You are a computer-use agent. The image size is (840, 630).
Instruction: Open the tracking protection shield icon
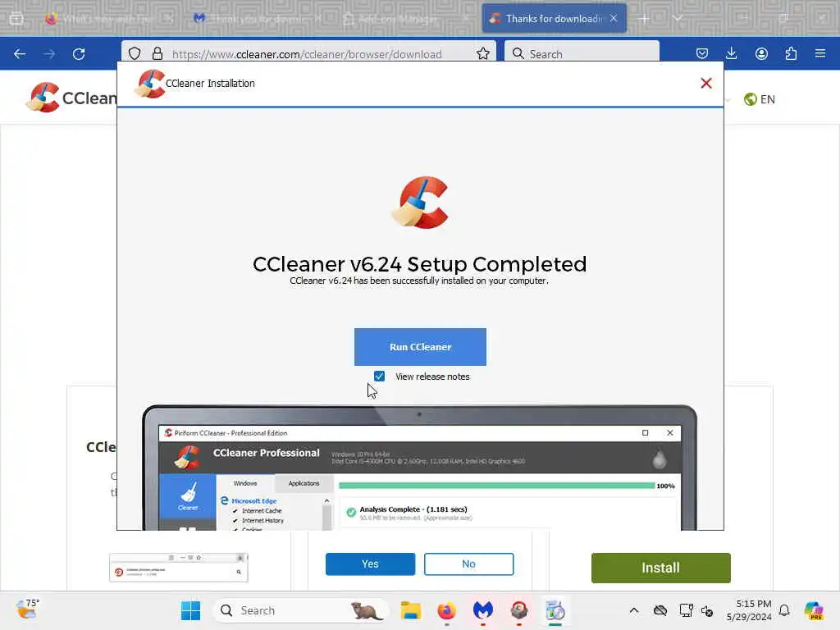(x=135, y=53)
